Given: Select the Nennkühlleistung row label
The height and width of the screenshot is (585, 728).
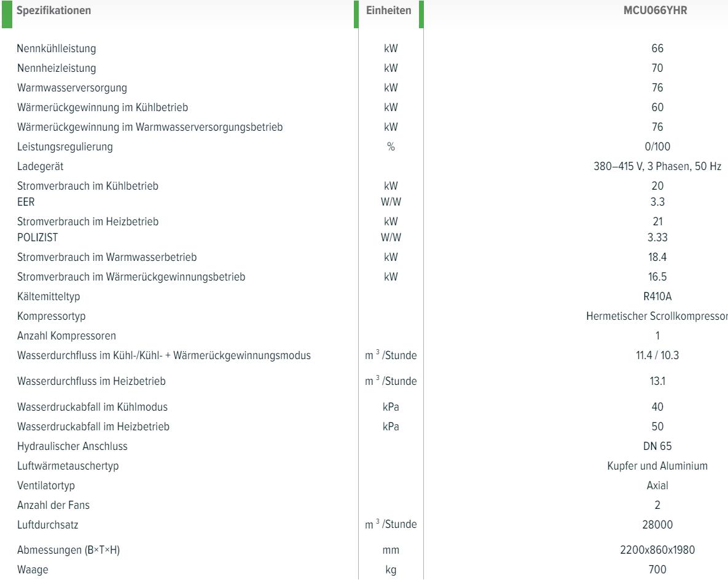Looking at the screenshot, I should click(x=57, y=48).
